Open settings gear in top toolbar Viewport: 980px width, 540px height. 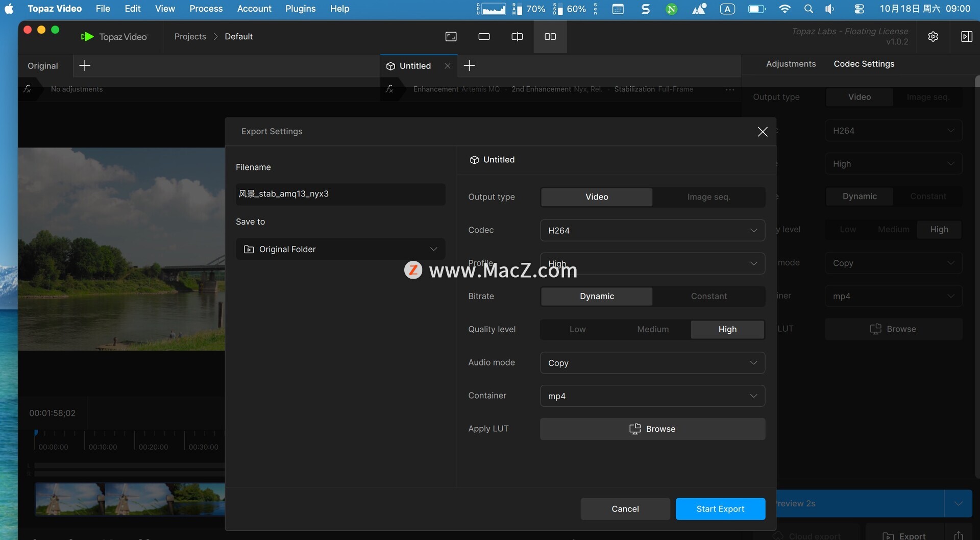933,37
